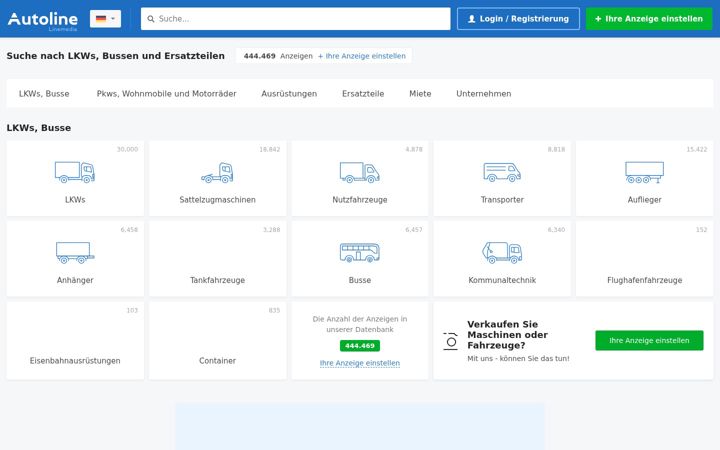The width and height of the screenshot is (720, 450).
Task: Click the LKWs truck icon
Action: point(75,172)
